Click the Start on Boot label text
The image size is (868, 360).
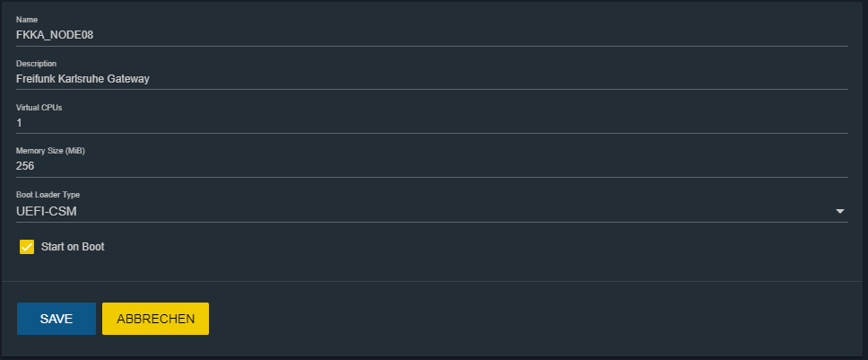coord(73,246)
